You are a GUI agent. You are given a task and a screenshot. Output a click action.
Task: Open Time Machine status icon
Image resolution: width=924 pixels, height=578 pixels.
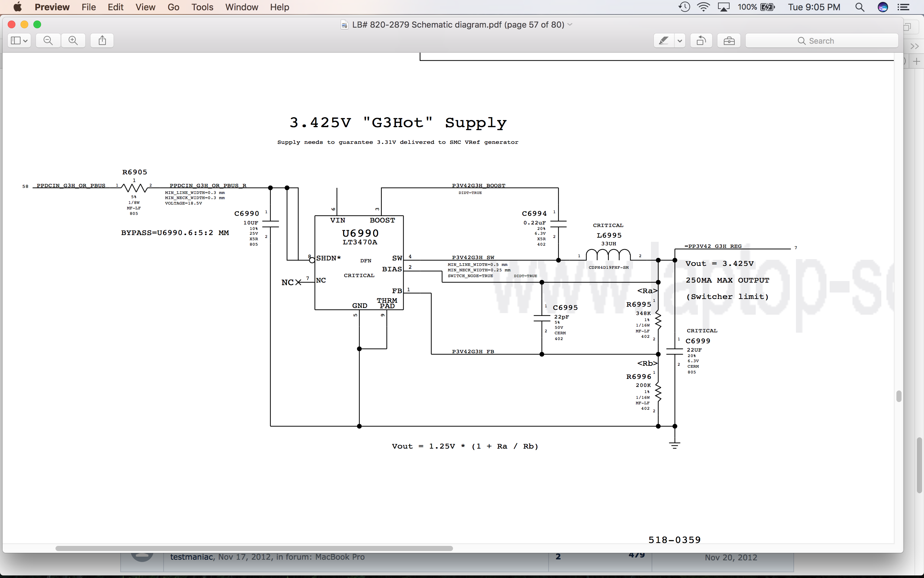pyautogui.click(x=684, y=7)
